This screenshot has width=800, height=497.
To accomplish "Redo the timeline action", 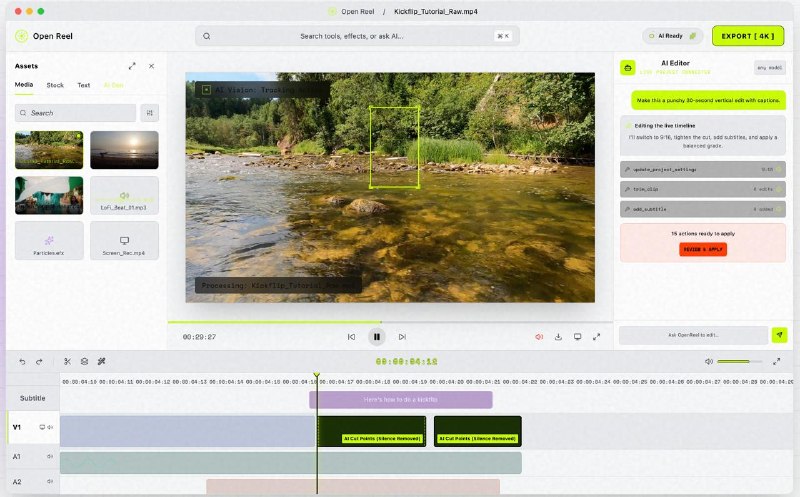I will [x=39, y=361].
